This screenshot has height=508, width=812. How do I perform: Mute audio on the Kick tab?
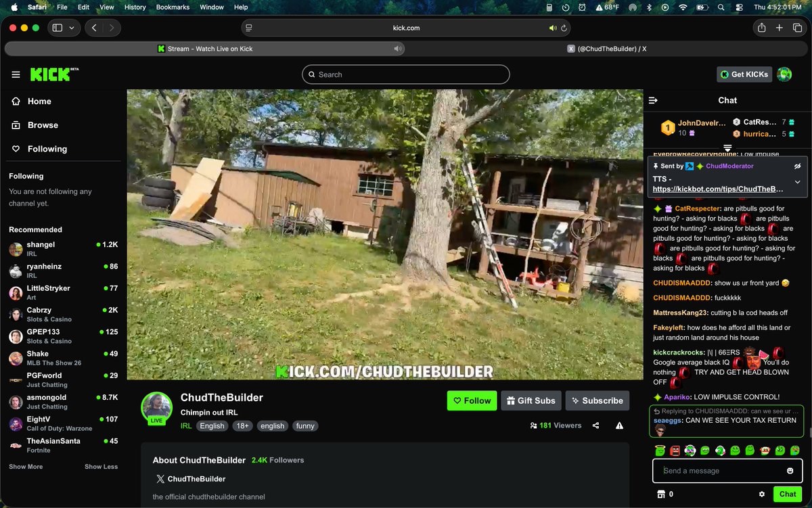[x=397, y=49]
